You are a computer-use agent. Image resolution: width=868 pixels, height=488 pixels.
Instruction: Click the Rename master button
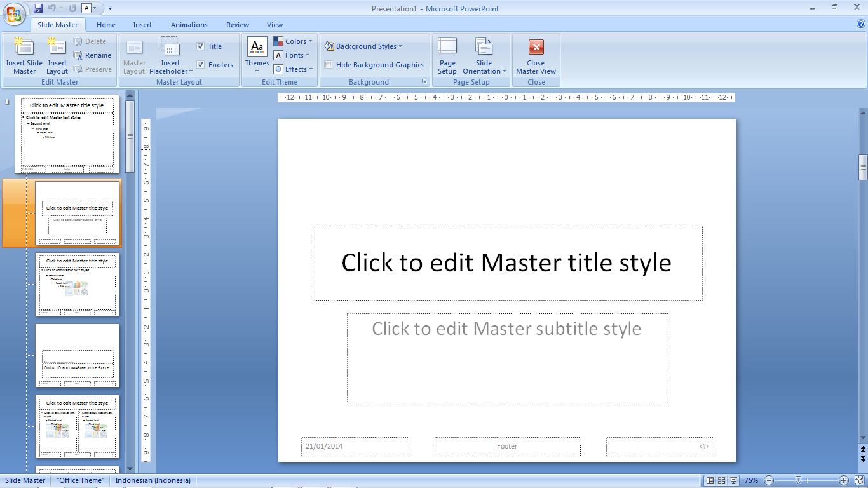pos(92,55)
